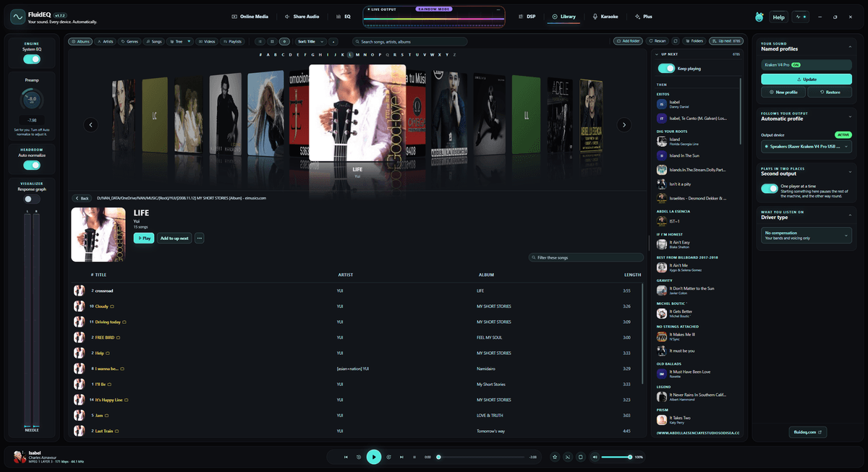
Task: Toggle the System EQ engine switch
Action: [32, 59]
